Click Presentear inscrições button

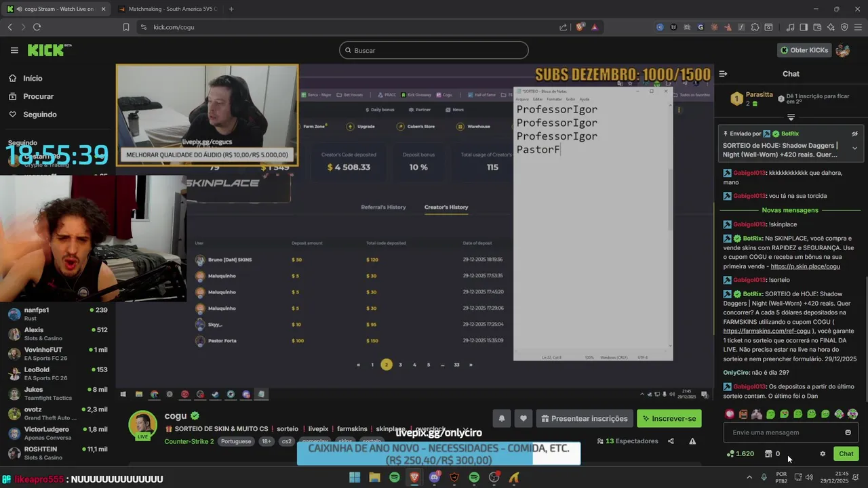click(x=584, y=418)
